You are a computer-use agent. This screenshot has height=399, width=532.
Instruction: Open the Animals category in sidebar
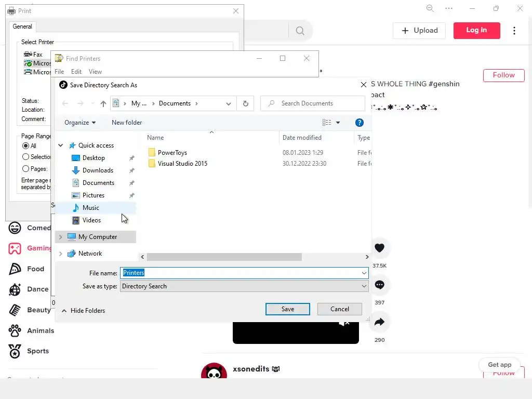31,331
